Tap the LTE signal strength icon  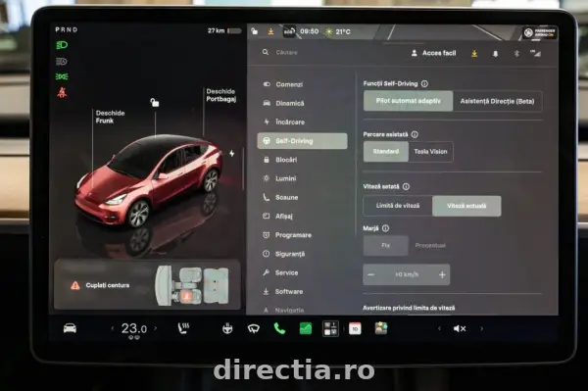535,53
